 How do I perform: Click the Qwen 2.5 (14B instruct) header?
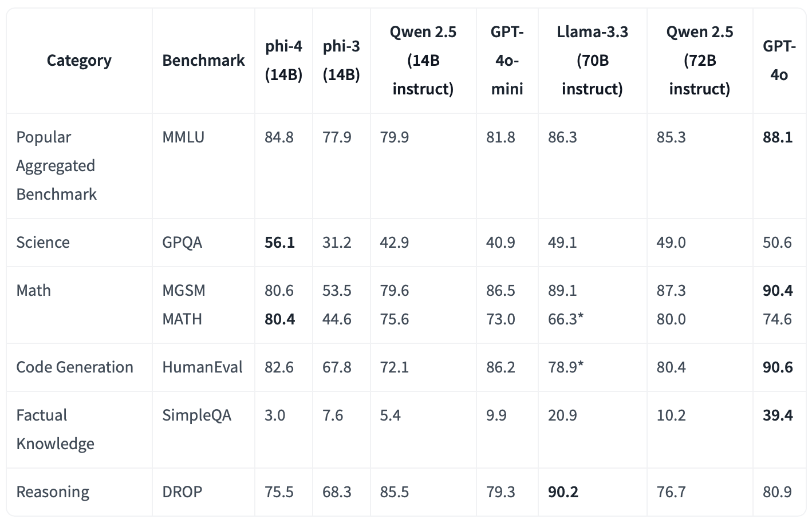click(x=423, y=61)
